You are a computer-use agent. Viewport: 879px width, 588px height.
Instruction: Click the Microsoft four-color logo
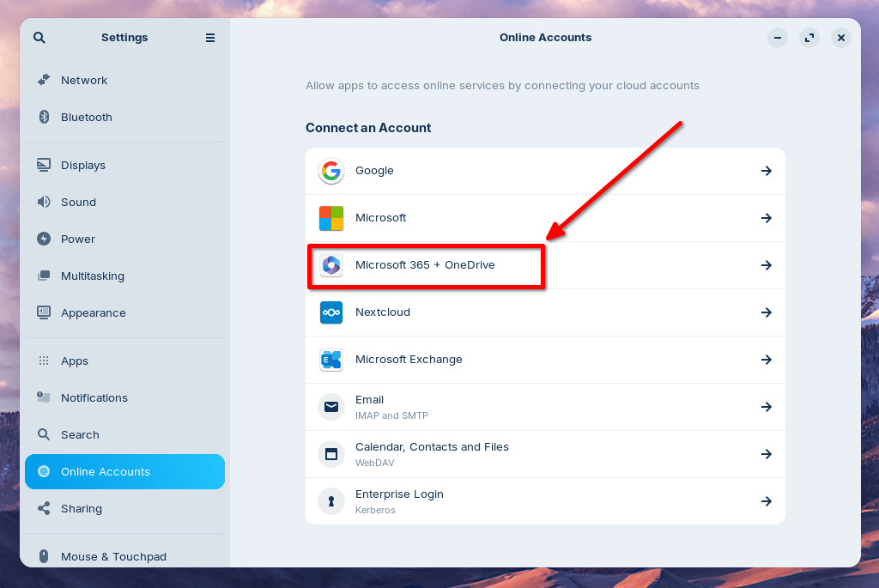pyautogui.click(x=331, y=218)
